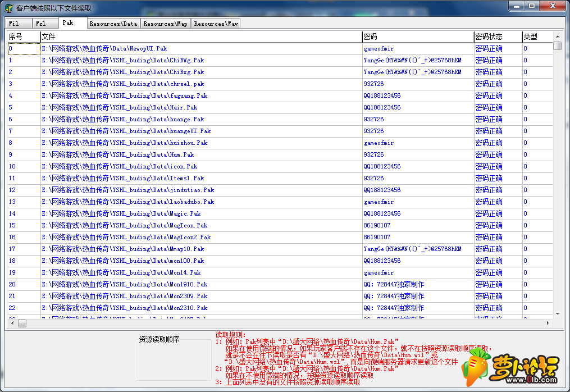Maximize the 客户端按照以下文件读取 window
This screenshot has width=570, height=392.
pos(532,6)
